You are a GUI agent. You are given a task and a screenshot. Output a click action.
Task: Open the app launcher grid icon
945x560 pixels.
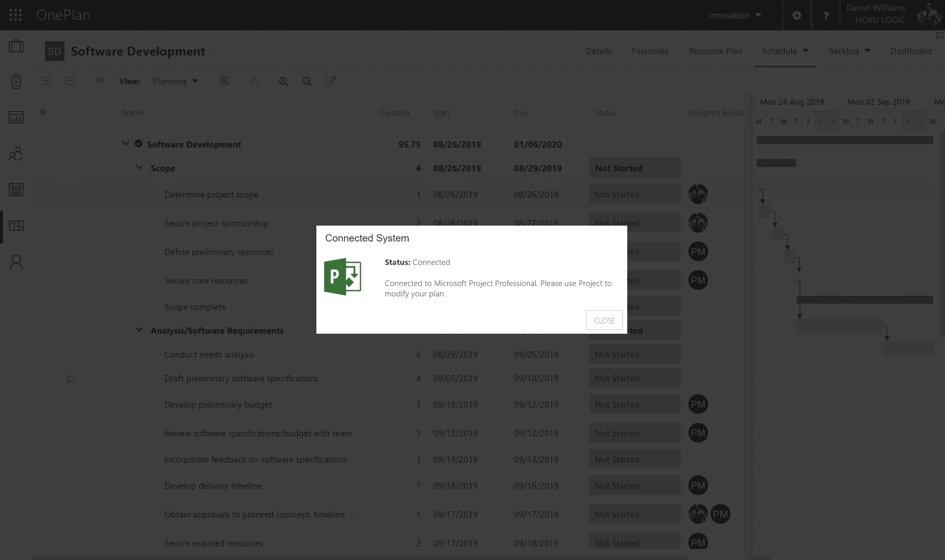[16, 15]
